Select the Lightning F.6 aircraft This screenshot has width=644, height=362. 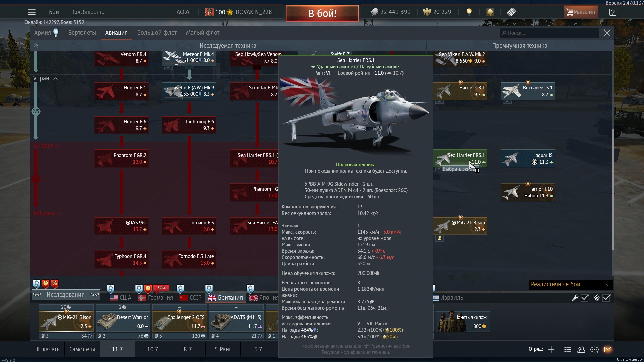pyautogui.click(x=189, y=125)
